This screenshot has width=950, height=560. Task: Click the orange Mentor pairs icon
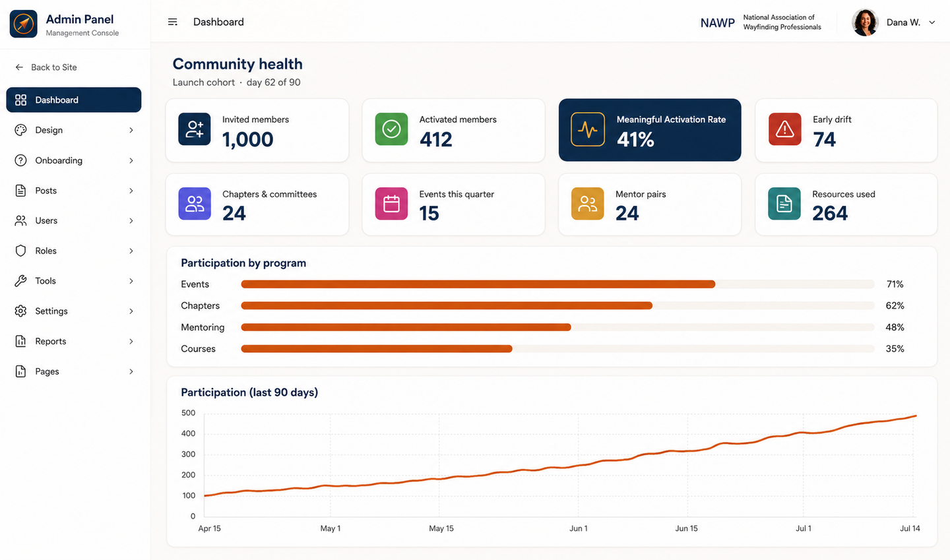tap(588, 204)
